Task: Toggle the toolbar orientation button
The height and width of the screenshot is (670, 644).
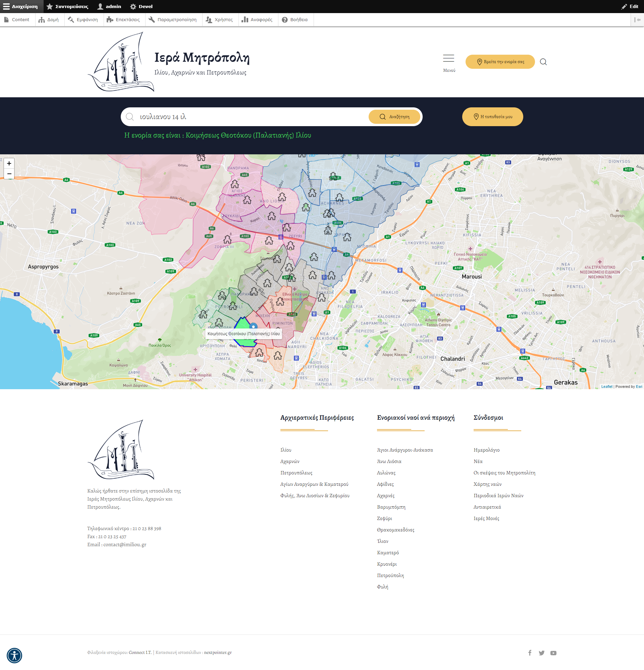Action: click(x=637, y=20)
